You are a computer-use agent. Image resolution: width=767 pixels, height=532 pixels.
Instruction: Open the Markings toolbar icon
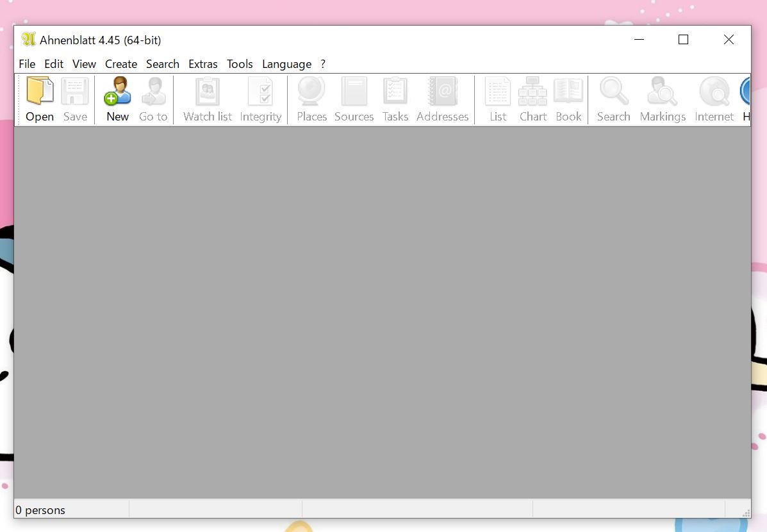[x=663, y=91]
